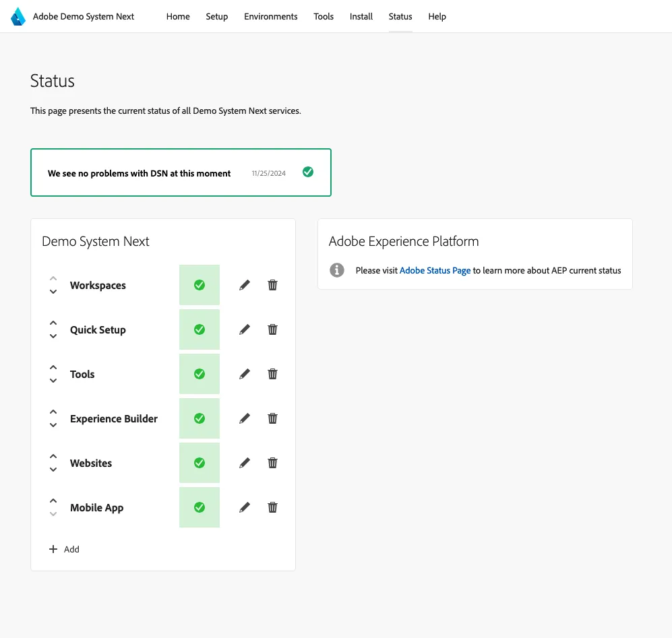Open the Install tab
Screen dimensions: 672x638
click(x=361, y=16)
